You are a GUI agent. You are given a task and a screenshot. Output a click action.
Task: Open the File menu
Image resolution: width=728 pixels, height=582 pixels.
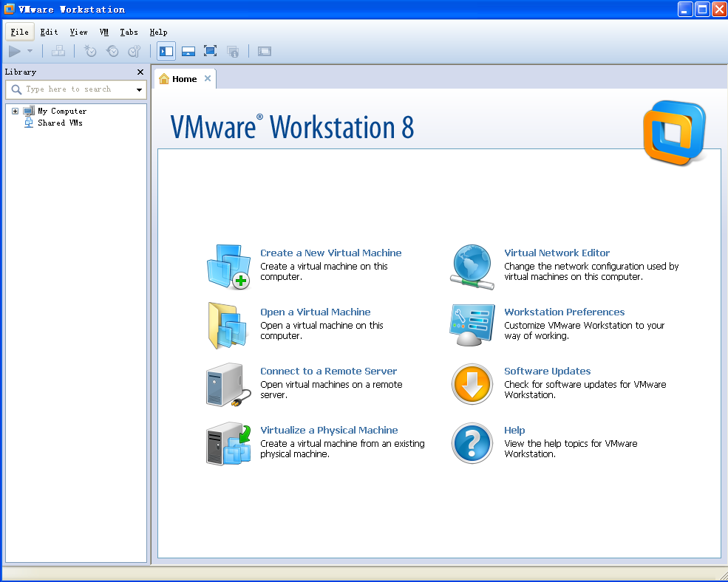click(19, 32)
